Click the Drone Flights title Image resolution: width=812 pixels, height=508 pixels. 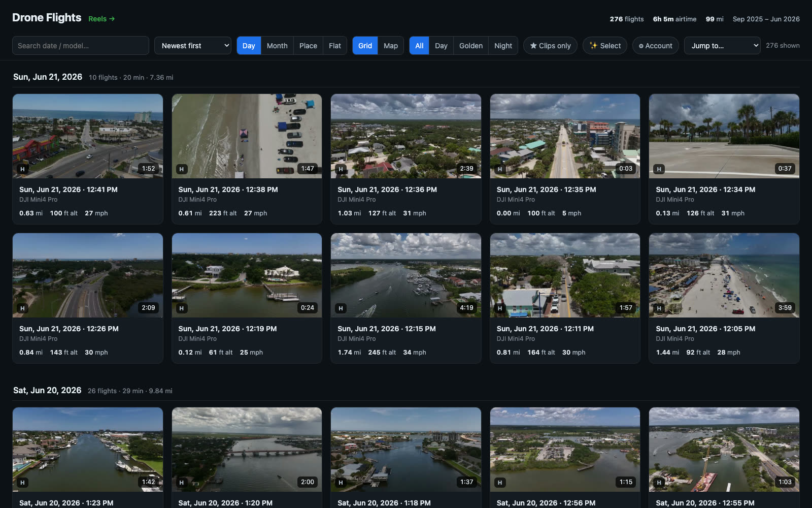47,18
